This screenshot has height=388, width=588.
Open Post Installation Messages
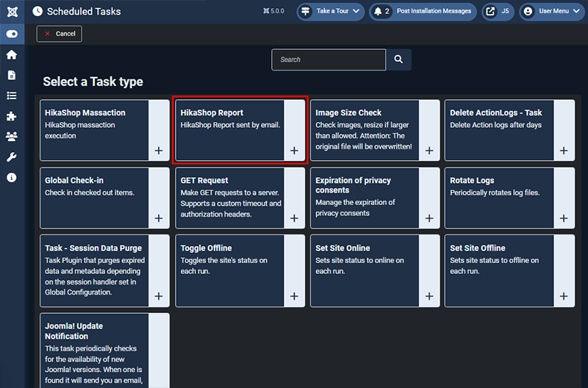coord(423,11)
